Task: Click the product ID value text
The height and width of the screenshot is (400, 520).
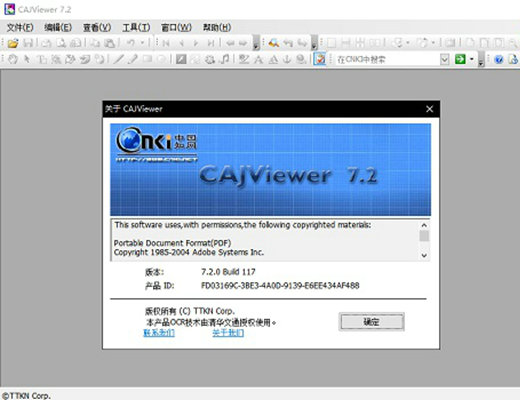Action: [x=280, y=286]
